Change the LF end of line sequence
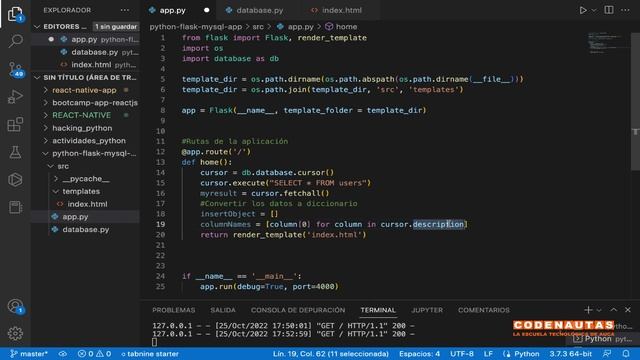The width and height of the screenshot is (640, 360). pyautogui.click(x=488, y=354)
